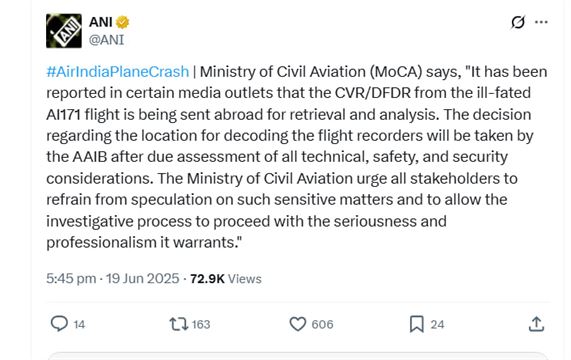Toggle the bookmark icon
Screen dimensions: 571x360
(417, 324)
